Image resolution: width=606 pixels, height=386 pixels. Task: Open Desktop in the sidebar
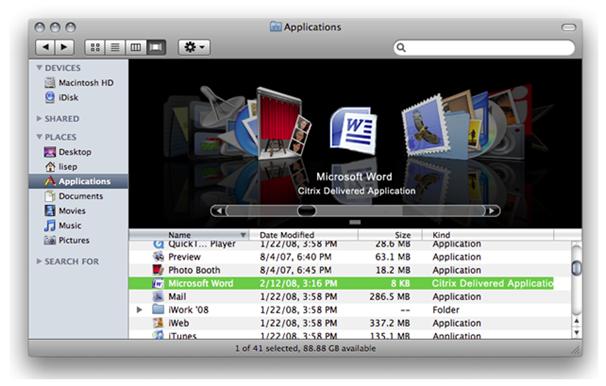point(68,152)
